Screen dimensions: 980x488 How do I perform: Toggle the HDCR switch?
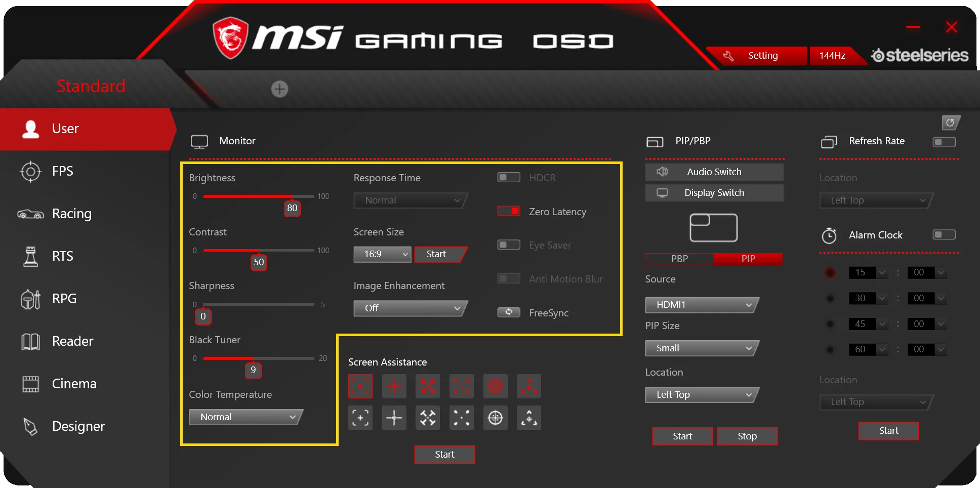coord(509,177)
